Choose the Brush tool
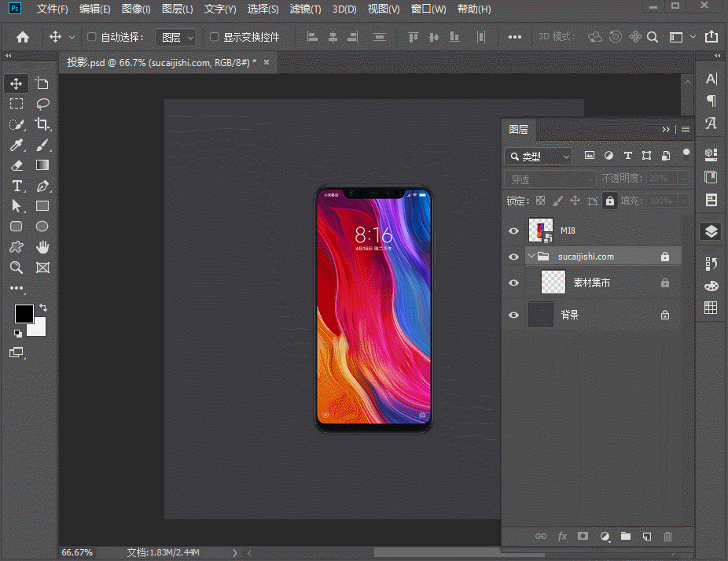 42,145
